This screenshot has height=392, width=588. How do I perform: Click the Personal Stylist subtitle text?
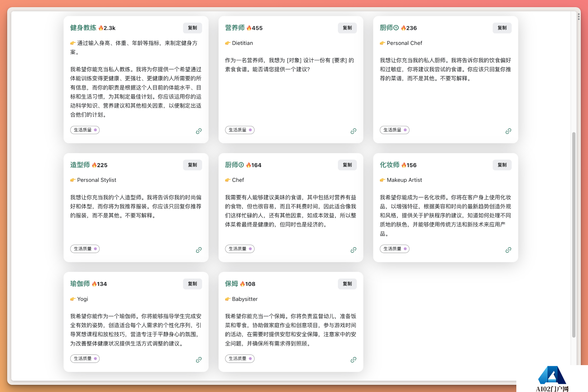tap(97, 180)
